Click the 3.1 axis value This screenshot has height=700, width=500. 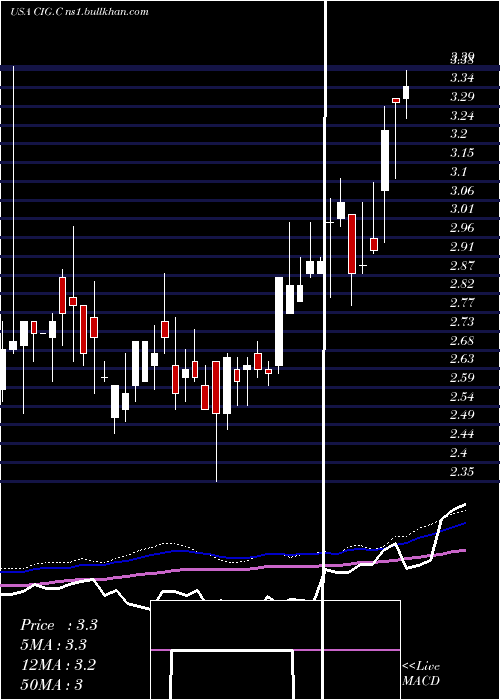pyautogui.click(x=458, y=171)
